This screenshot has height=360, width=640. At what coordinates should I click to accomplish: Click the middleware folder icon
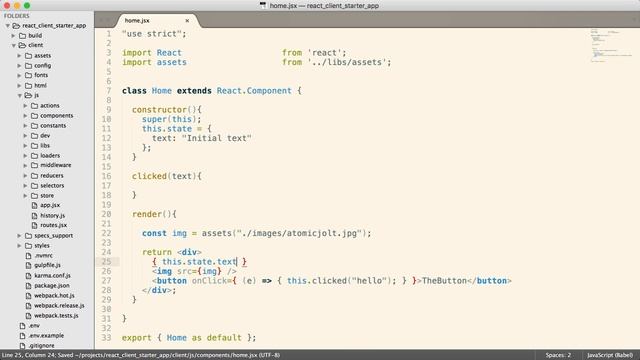[x=34, y=165]
